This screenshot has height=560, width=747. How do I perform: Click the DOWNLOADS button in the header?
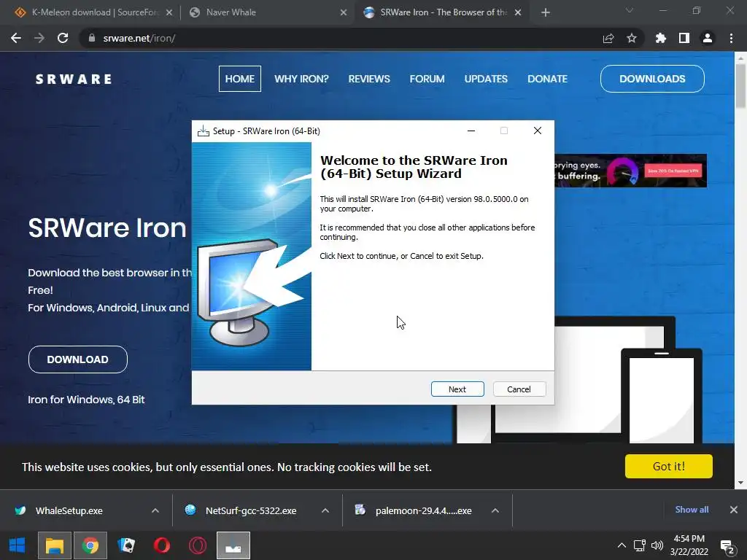pyautogui.click(x=652, y=79)
